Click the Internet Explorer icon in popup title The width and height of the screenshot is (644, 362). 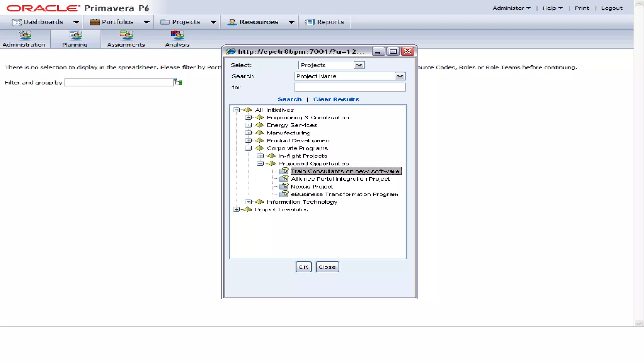tap(231, 51)
